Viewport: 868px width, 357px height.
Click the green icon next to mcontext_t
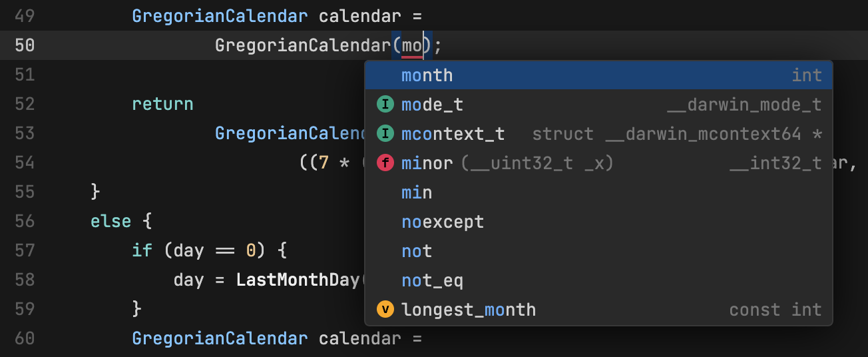coord(385,134)
